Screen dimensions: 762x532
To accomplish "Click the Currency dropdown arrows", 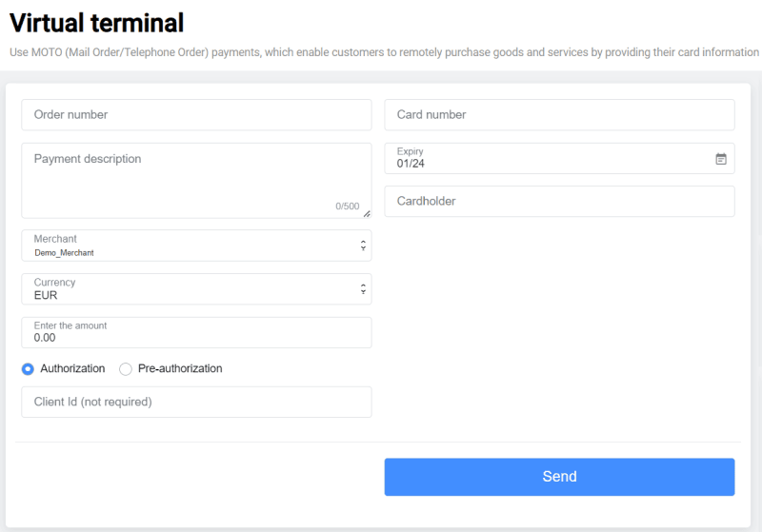I will (x=363, y=289).
